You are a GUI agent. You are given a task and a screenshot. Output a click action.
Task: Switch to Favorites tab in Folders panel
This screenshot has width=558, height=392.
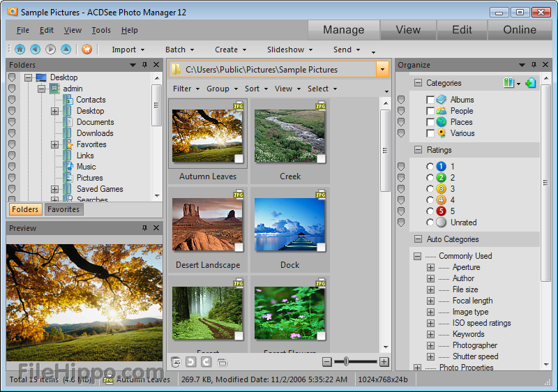tap(63, 209)
